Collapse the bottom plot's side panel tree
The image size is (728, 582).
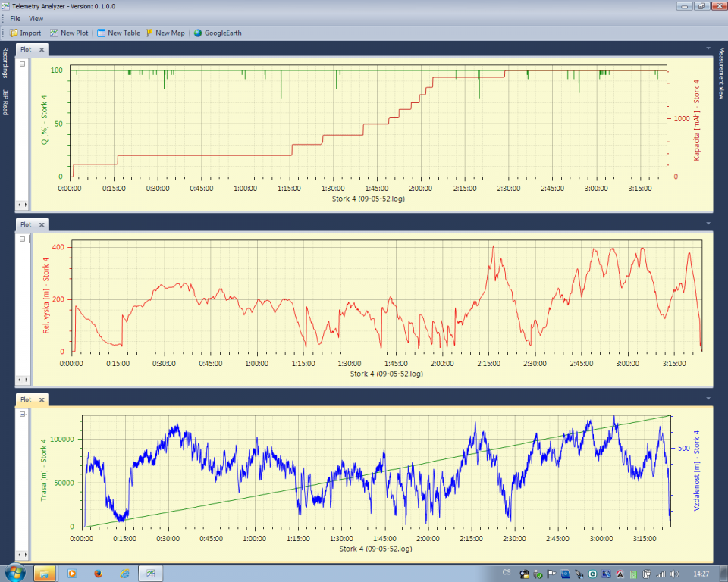(23, 414)
